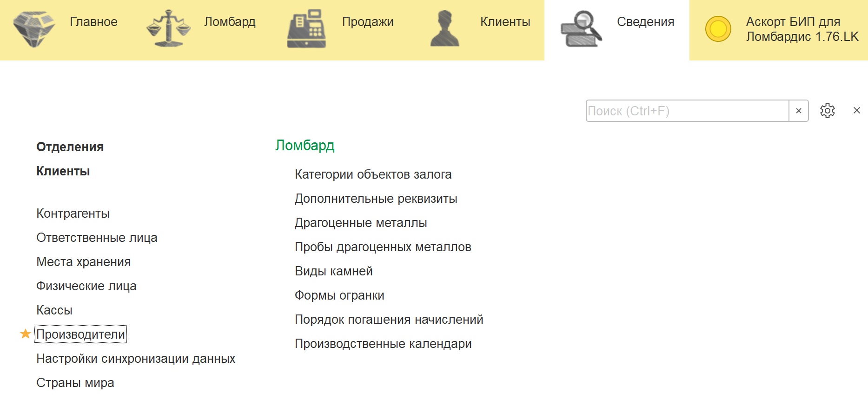Open the Производители link
Screen dimensions: 868x401
tap(80, 334)
